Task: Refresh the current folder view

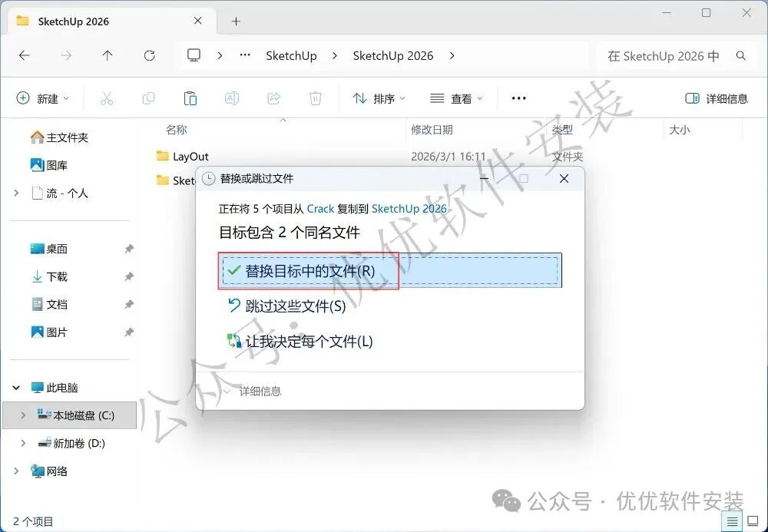Action: (150, 56)
